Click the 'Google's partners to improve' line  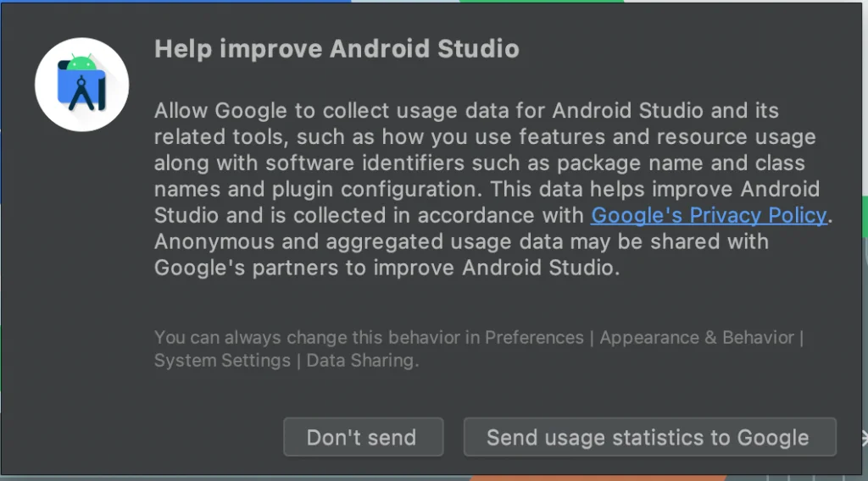click(x=387, y=268)
